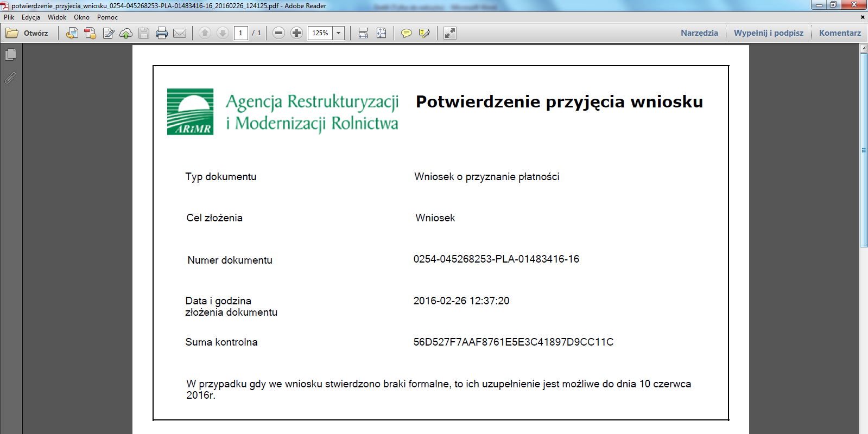Click the Adobe Reader PDF title bar icon
Image resolution: width=868 pixels, height=434 pixels.
pyautogui.click(x=5, y=5)
